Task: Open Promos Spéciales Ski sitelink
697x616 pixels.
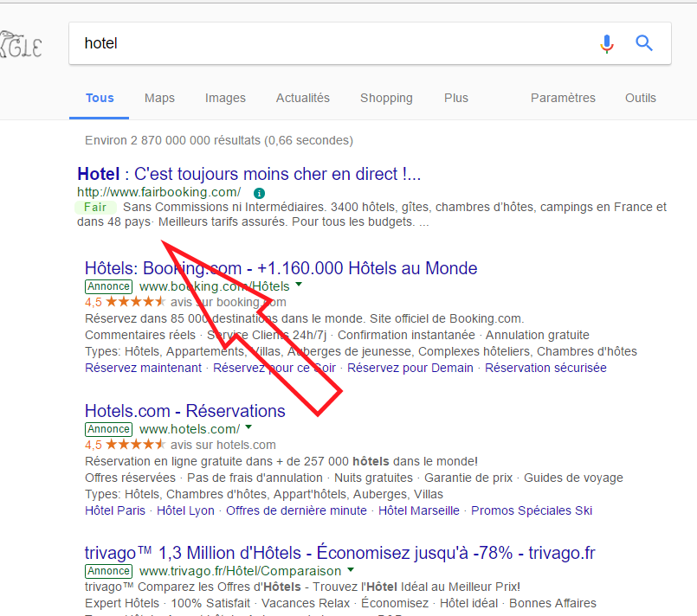Action: coord(532,510)
